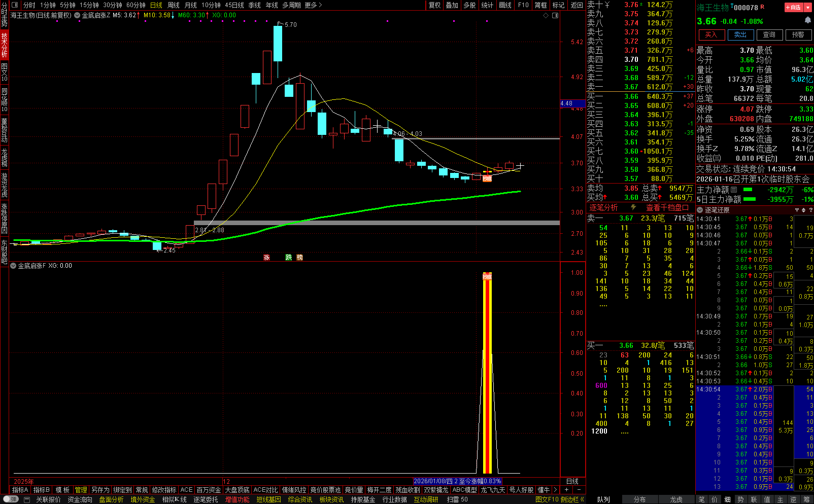Show more indicator tabs with the right chevron
This screenshot has width=814, height=504.
tap(556, 490)
